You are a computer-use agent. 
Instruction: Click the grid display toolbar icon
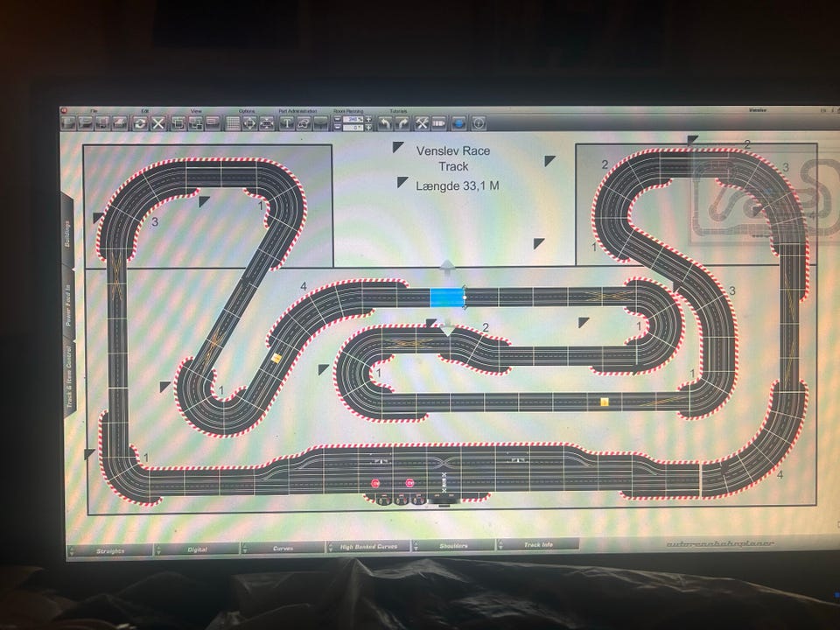(233, 123)
